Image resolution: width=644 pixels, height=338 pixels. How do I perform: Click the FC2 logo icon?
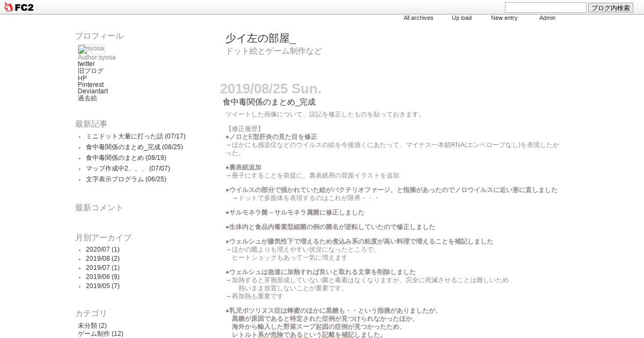[19, 7]
